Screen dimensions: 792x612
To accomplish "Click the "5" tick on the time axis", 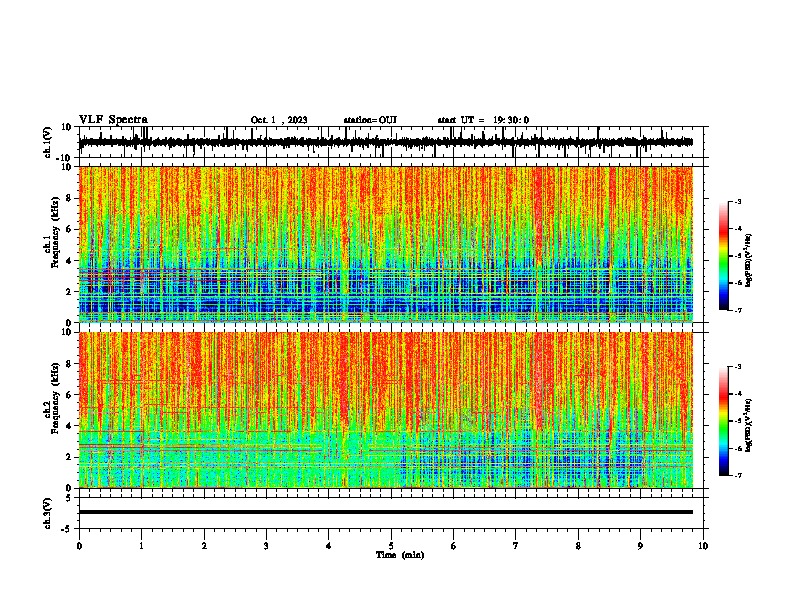I will click(391, 546).
